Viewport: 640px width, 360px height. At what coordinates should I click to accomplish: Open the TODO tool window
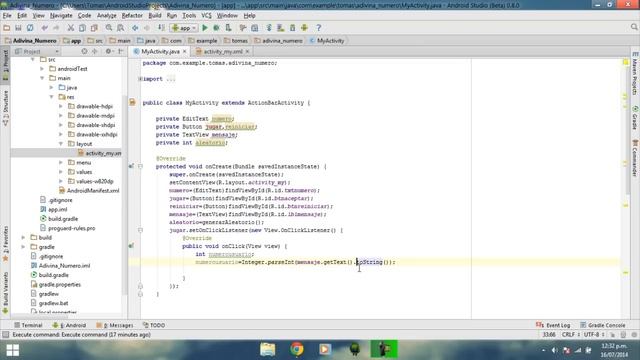coord(154,325)
